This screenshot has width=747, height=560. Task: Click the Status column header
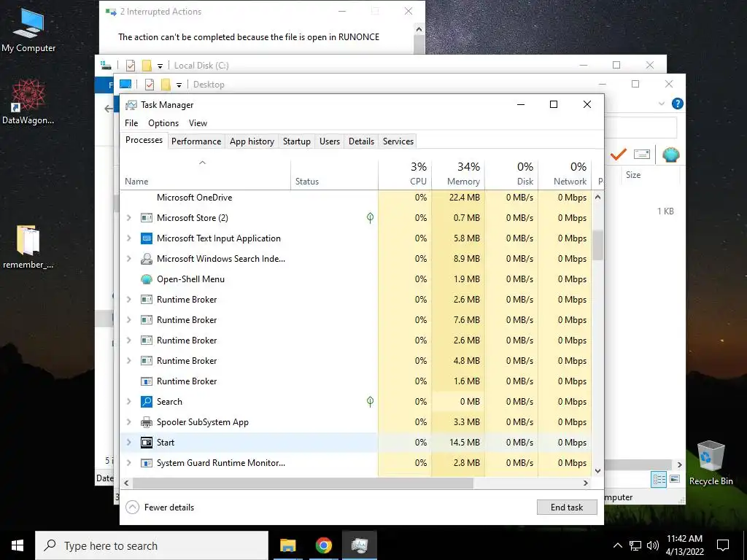[334, 174]
